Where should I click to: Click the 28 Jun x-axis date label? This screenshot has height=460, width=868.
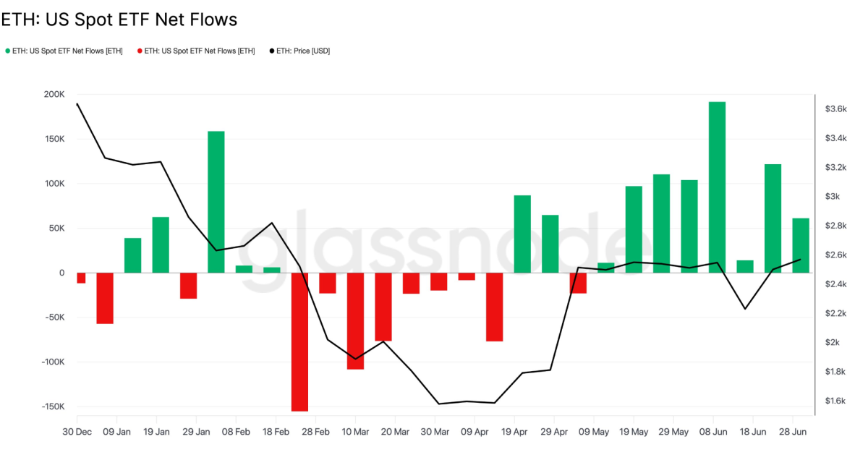tap(793, 432)
